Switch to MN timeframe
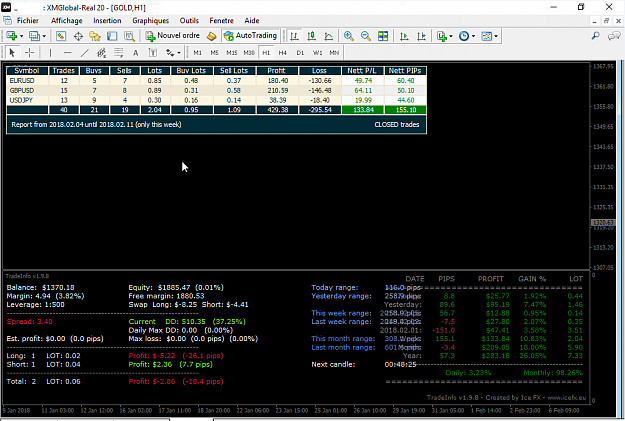 point(334,53)
